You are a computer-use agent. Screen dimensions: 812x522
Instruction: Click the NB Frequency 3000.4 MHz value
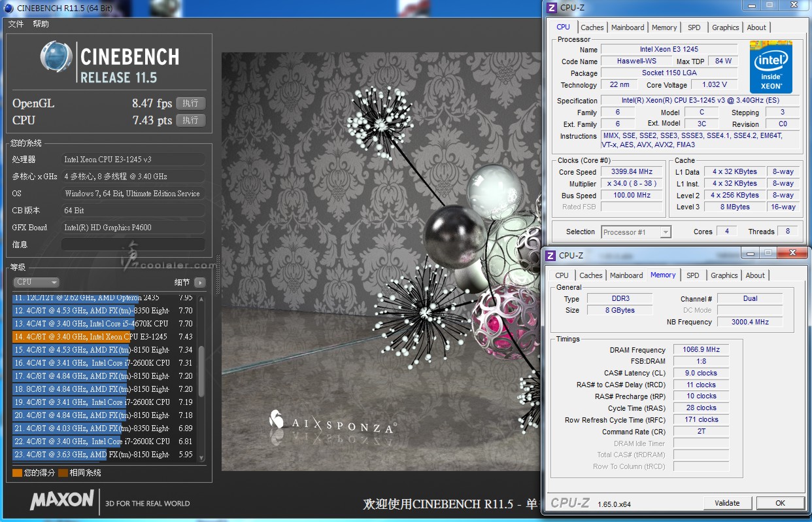click(750, 322)
